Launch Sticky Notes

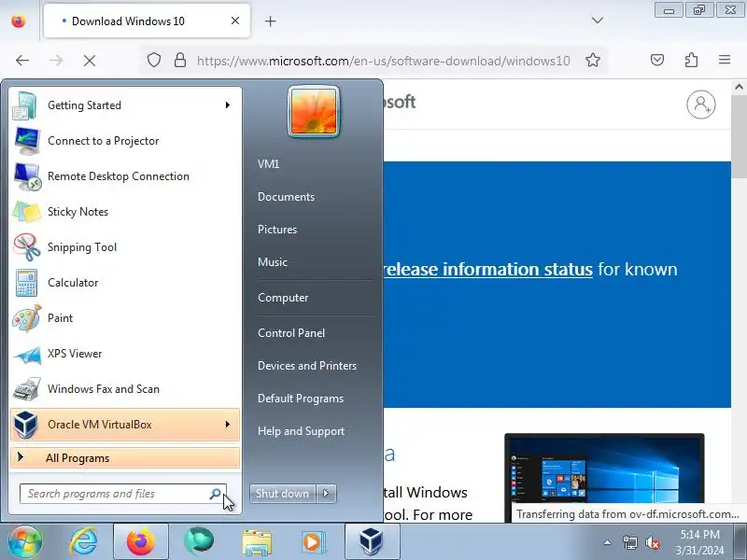125,212
